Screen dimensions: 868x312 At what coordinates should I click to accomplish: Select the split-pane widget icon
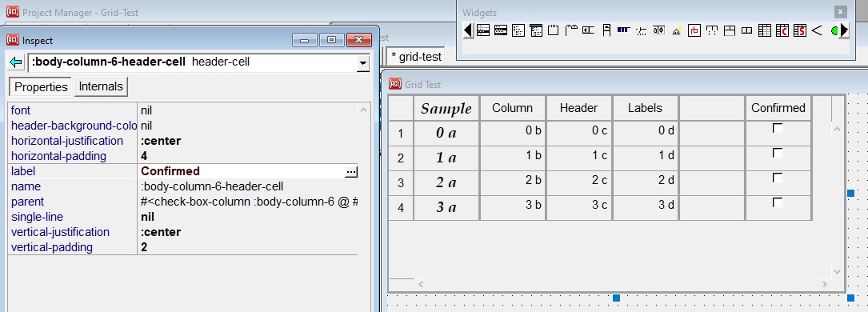pos(730,30)
